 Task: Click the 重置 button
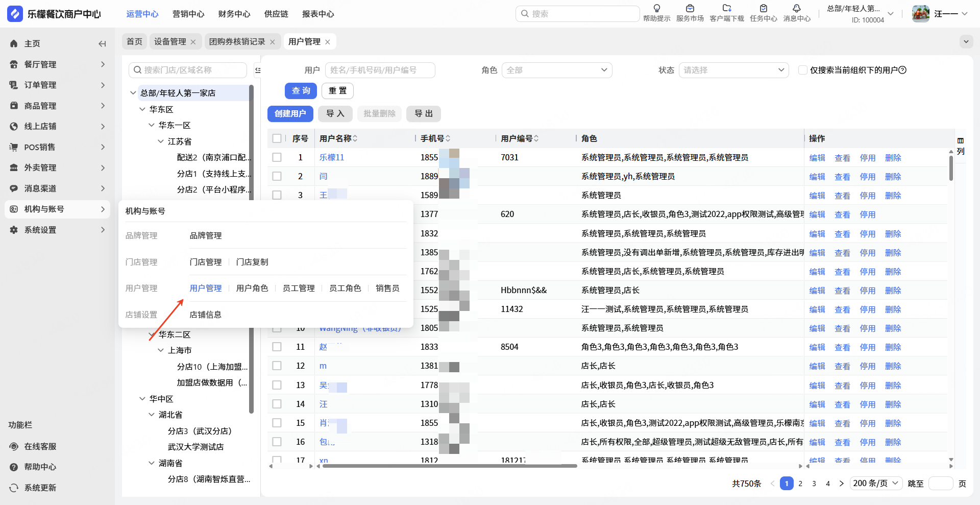(337, 90)
